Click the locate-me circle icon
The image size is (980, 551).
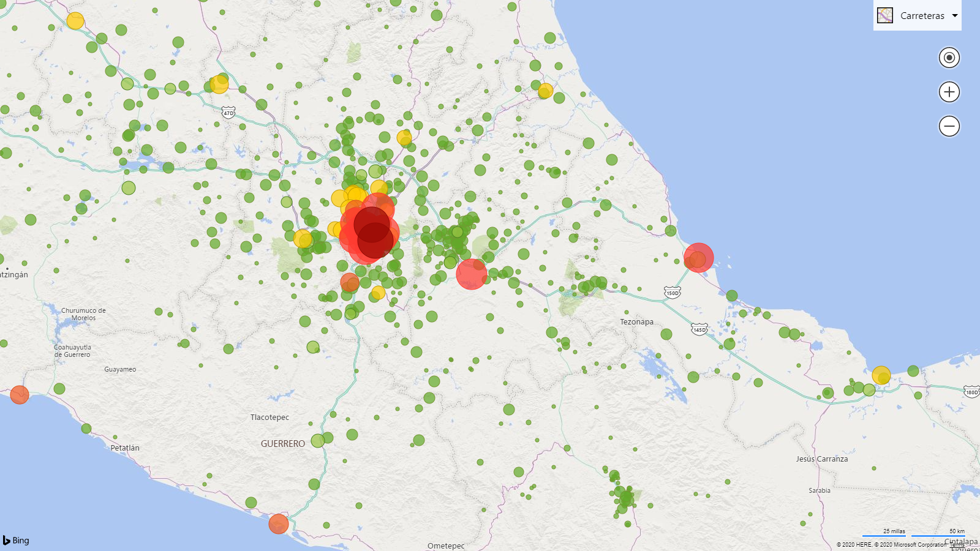coord(949,58)
